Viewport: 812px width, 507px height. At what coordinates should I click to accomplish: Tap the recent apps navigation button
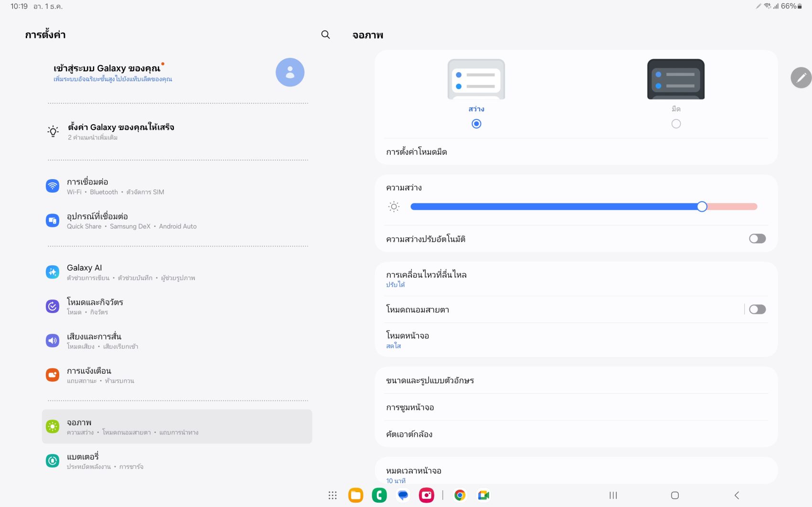click(613, 496)
